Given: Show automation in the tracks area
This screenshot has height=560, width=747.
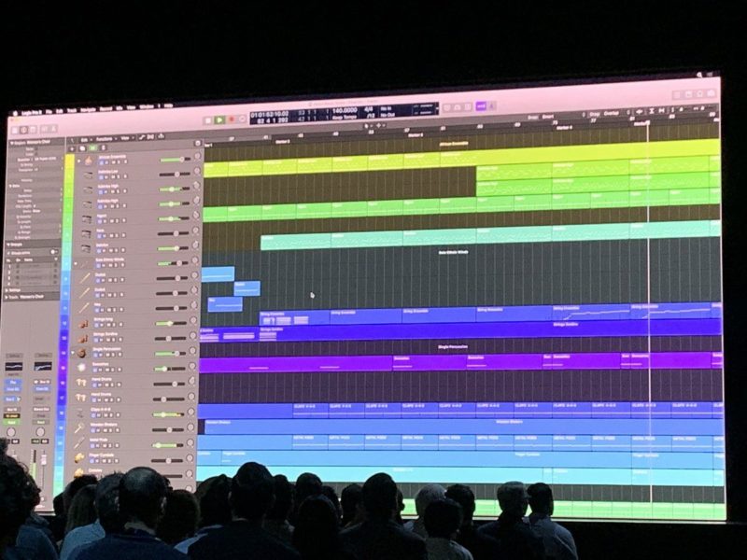Looking at the screenshot, I should [142, 138].
